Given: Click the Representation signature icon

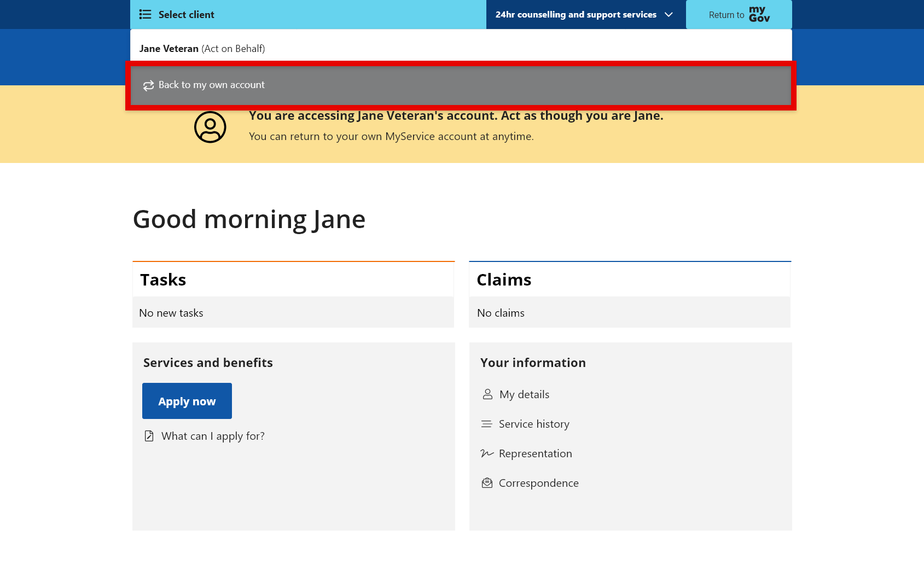Looking at the screenshot, I should [x=487, y=453].
